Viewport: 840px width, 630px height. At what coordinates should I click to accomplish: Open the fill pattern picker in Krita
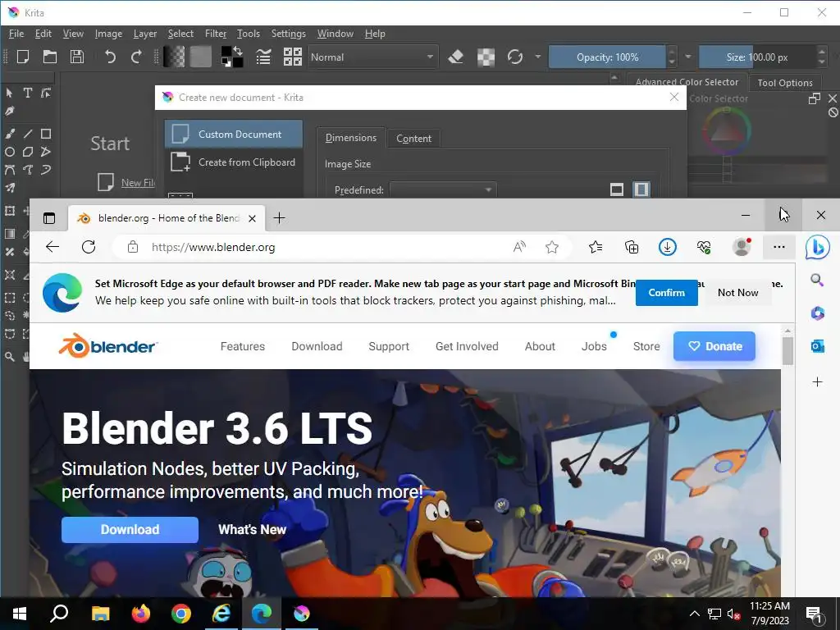[x=200, y=57]
